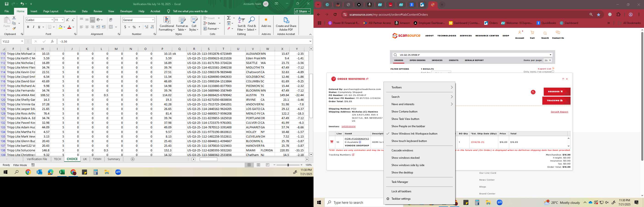Click the Increase Indent icon
Screen dimensions: 644x207
click(104, 27)
